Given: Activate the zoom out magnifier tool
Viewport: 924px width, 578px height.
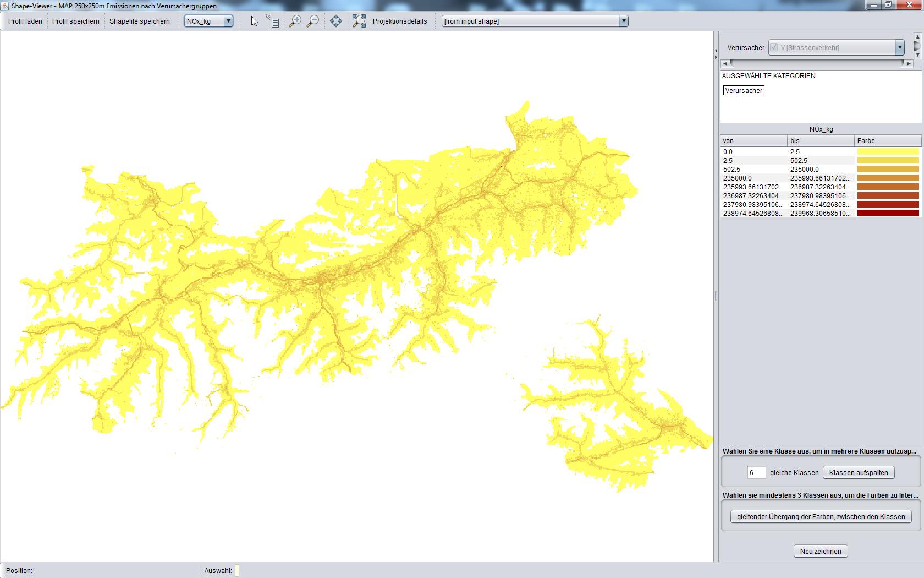Looking at the screenshot, I should click(x=313, y=21).
